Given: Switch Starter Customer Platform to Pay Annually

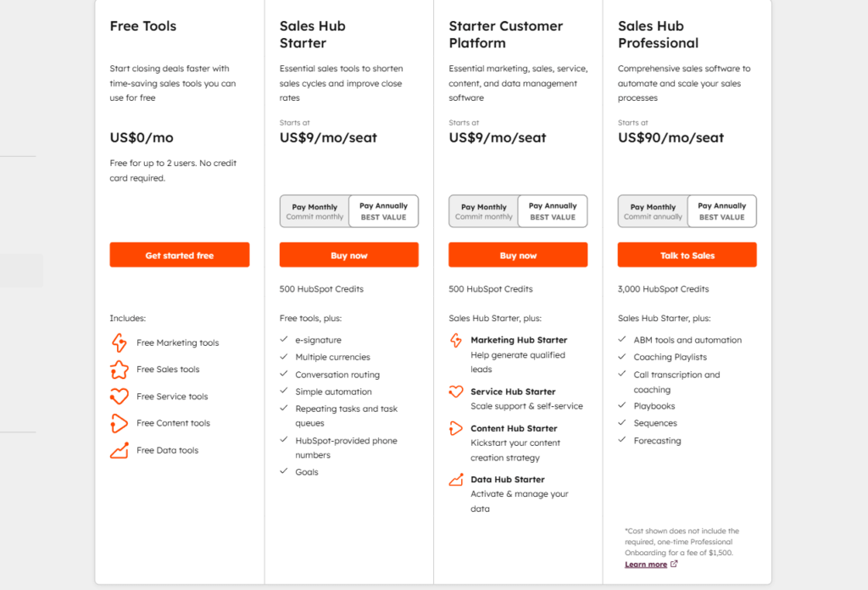Looking at the screenshot, I should [x=553, y=211].
